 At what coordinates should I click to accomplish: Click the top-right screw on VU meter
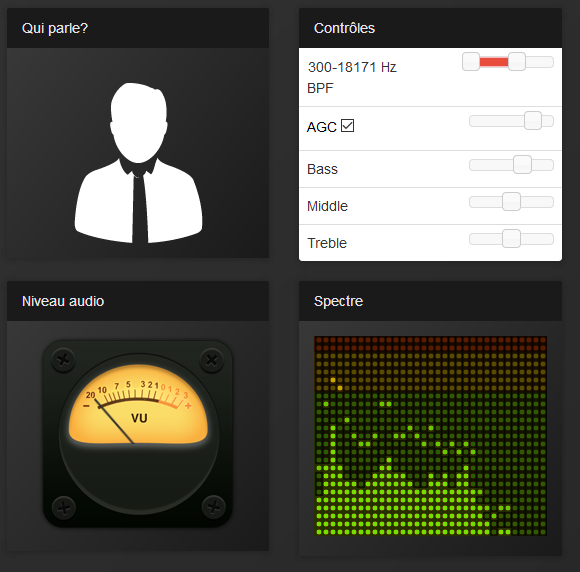212,360
